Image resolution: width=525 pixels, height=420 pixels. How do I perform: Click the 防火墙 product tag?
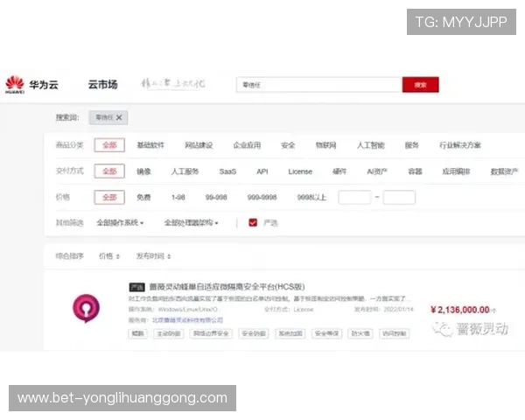(x=360, y=333)
